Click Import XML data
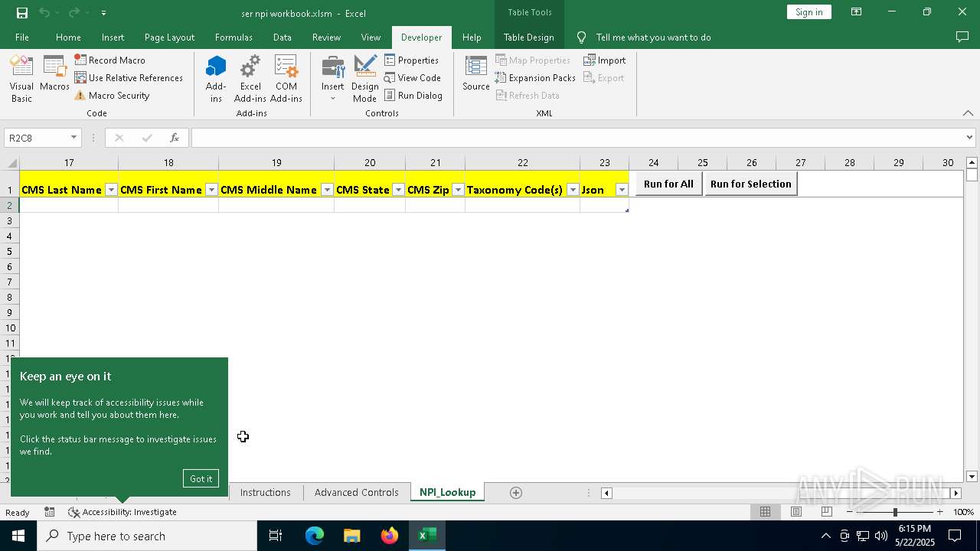 click(x=605, y=60)
